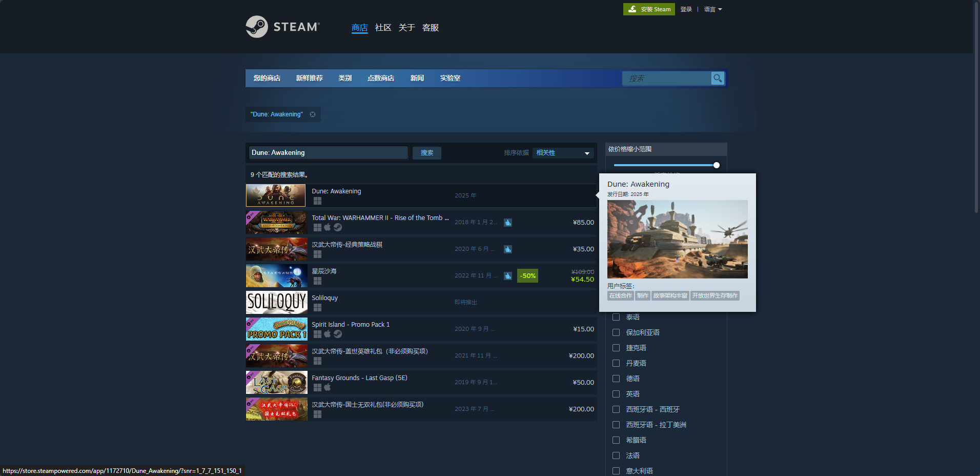Click the Windows icon under Soliloquy

point(317,308)
